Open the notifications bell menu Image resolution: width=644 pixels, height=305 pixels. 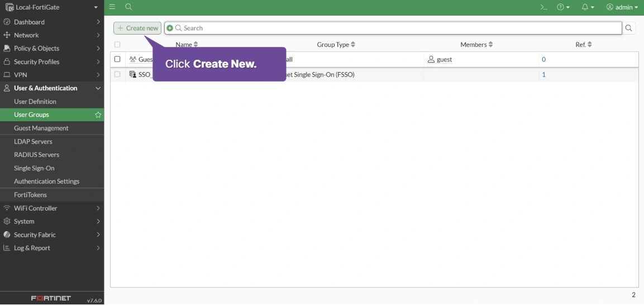point(588,7)
